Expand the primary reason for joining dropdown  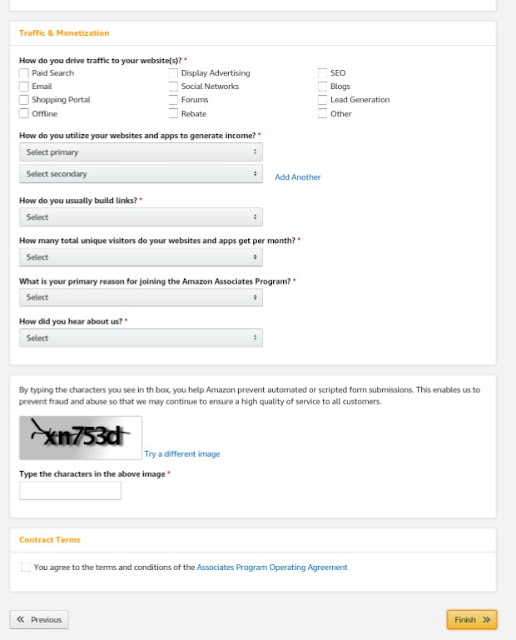tap(141, 297)
